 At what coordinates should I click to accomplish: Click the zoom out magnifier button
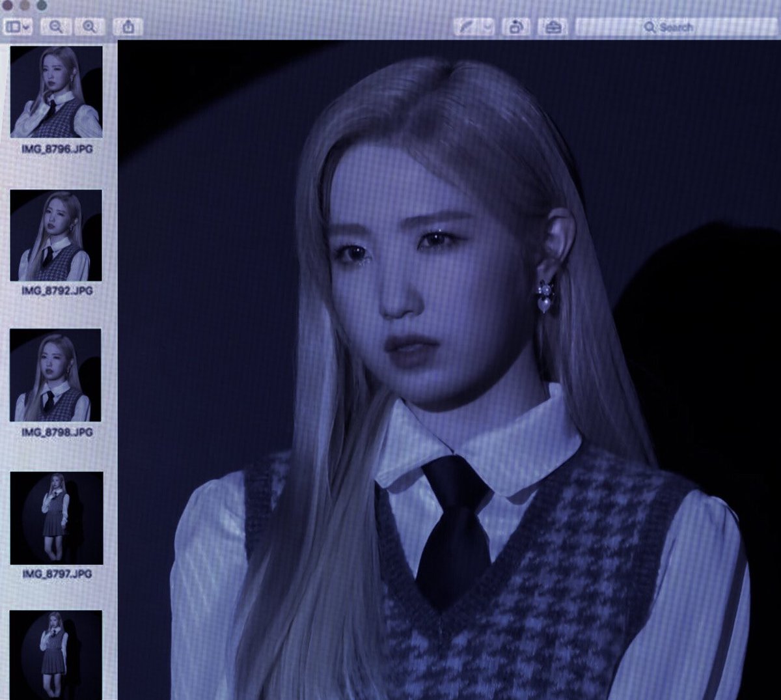[x=56, y=27]
